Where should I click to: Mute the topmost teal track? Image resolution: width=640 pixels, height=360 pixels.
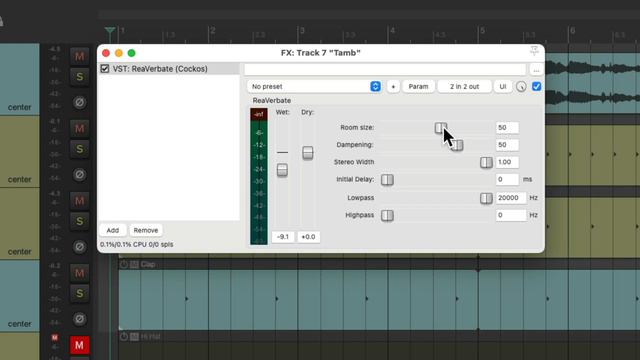(x=80, y=56)
